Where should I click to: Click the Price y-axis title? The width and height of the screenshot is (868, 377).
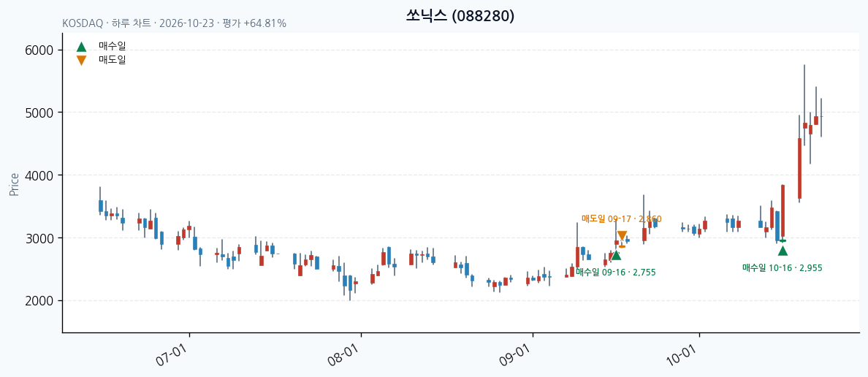pyautogui.click(x=15, y=184)
